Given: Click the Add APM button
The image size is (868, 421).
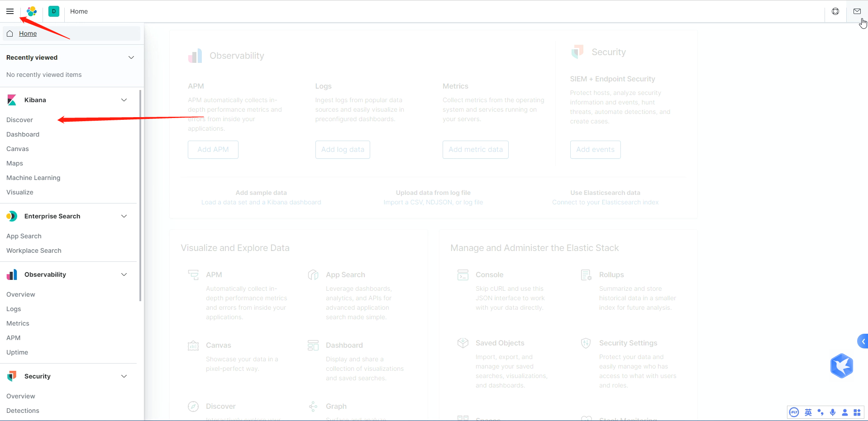Looking at the screenshot, I should point(213,150).
